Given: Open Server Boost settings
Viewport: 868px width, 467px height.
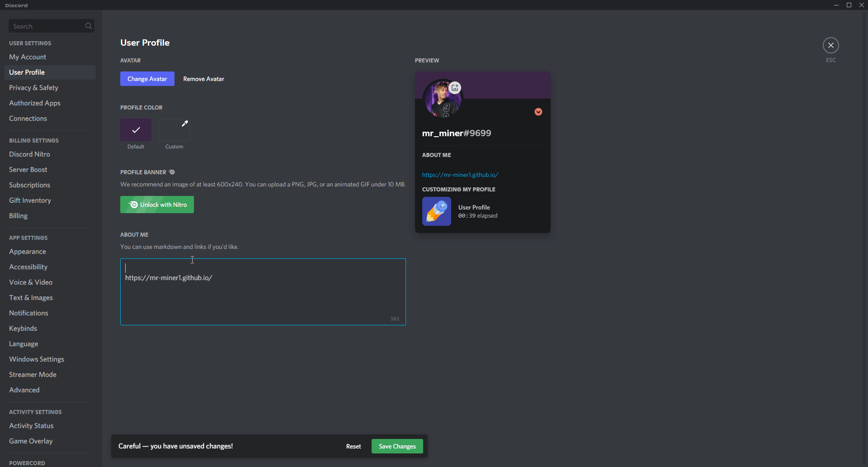Looking at the screenshot, I should point(50,170).
